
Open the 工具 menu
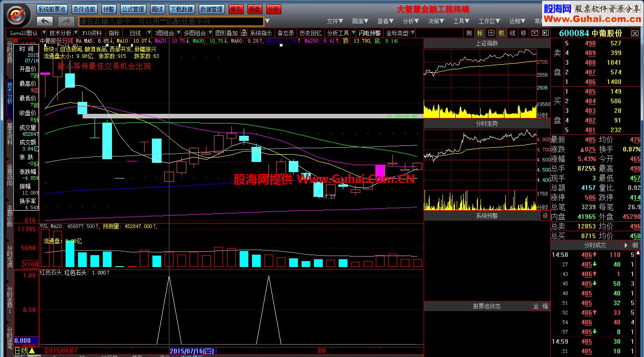click(x=461, y=21)
